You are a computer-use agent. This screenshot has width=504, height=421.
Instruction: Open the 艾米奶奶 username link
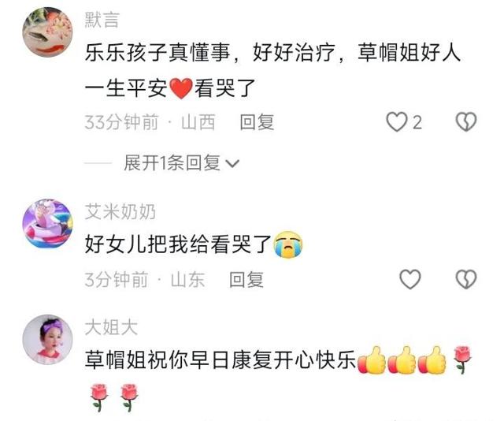click(120, 211)
